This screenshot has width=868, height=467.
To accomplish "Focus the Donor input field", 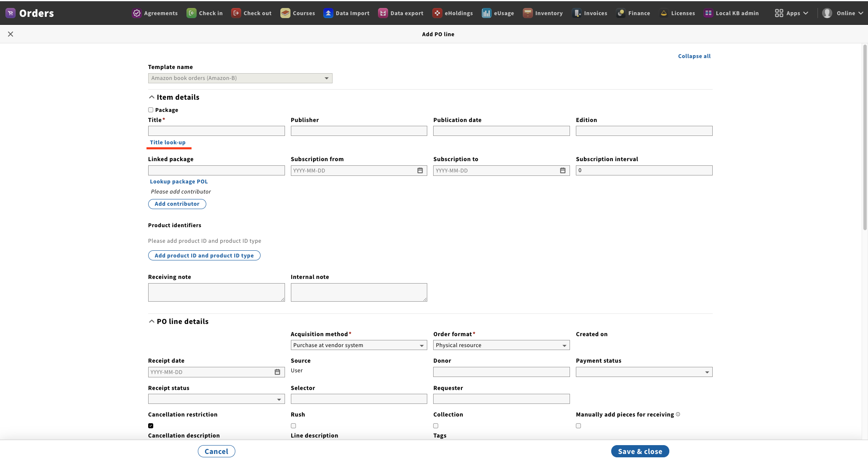I will click(501, 372).
